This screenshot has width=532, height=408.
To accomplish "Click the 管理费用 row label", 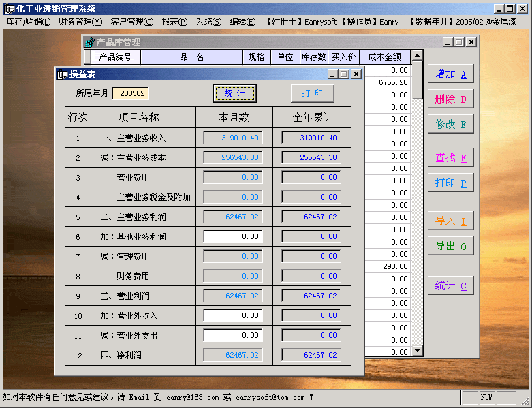I will (x=133, y=256).
